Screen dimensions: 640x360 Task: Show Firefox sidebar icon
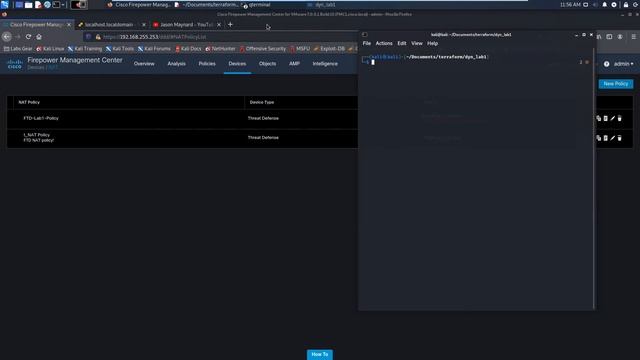609,37
